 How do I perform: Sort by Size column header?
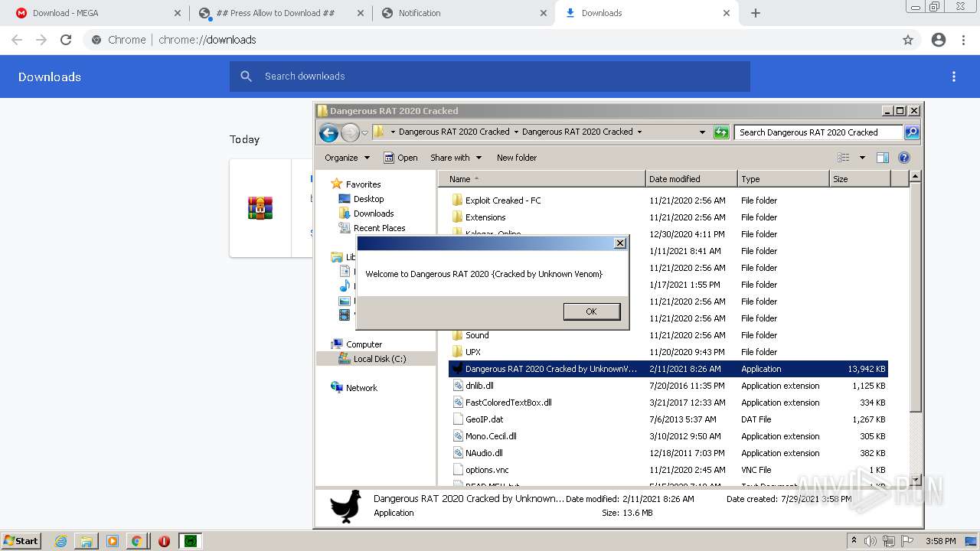coord(860,179)
